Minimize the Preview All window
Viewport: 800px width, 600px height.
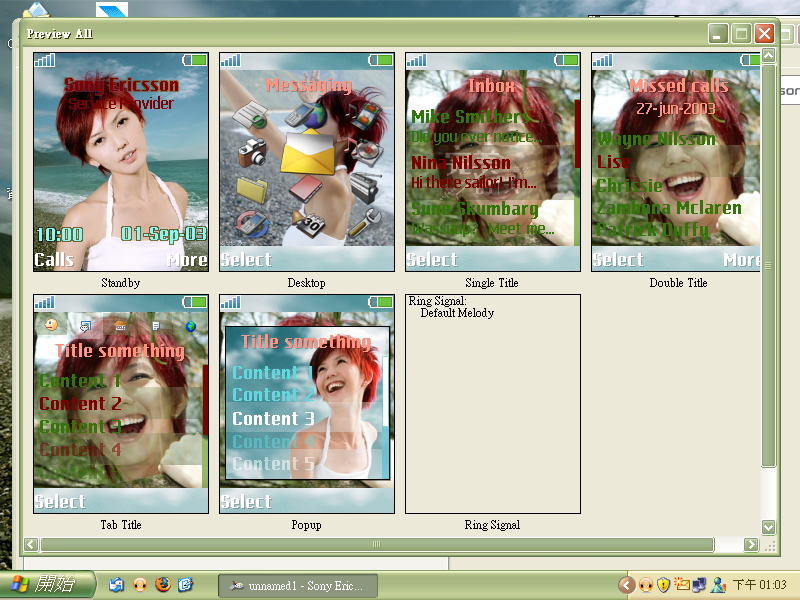point(718,34)
